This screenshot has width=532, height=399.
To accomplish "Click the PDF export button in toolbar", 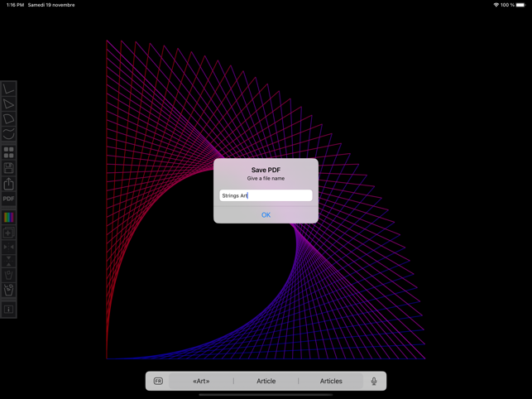I will coord(8,199).
